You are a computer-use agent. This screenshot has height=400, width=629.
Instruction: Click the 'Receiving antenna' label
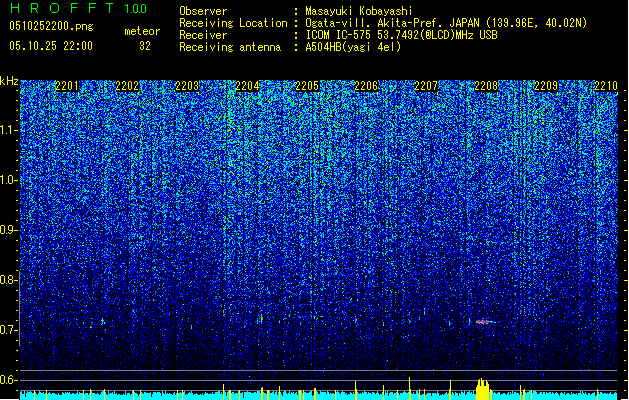tap(230, 47)
